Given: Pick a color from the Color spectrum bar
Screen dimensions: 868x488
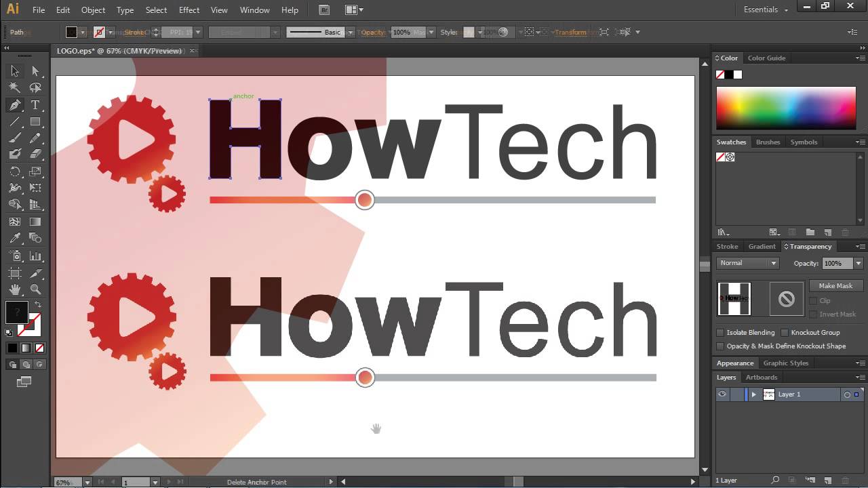Looking at the screenshot, I should click(786, 108).
